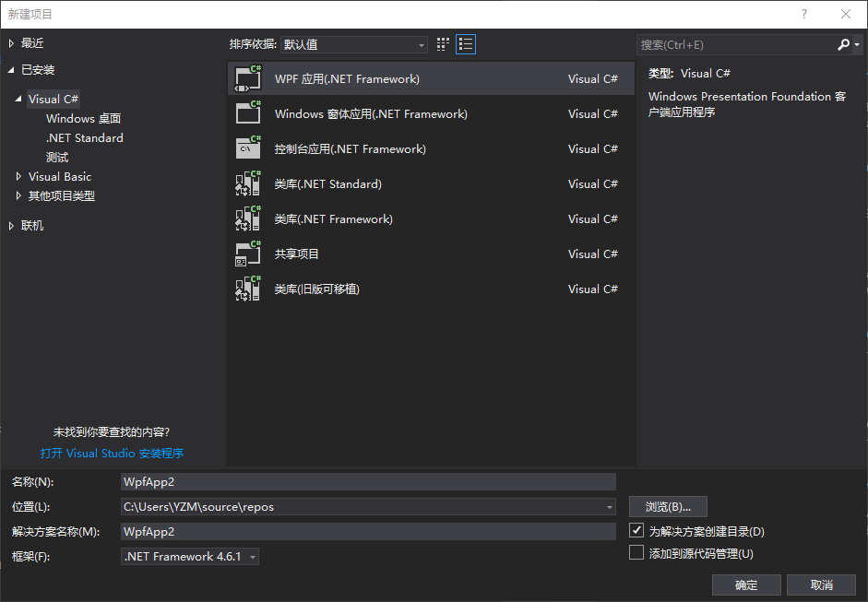Select 类库(旧版可移植) template text
The height and width of the screenshot is (602, 868).
click(317, 289)
